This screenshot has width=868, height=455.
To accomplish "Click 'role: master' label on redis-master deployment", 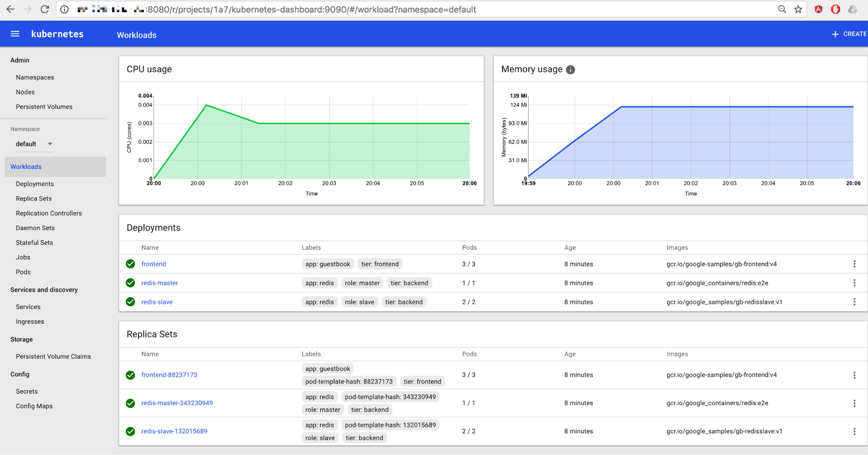I will pyautogui.click(x=362, y=283).
